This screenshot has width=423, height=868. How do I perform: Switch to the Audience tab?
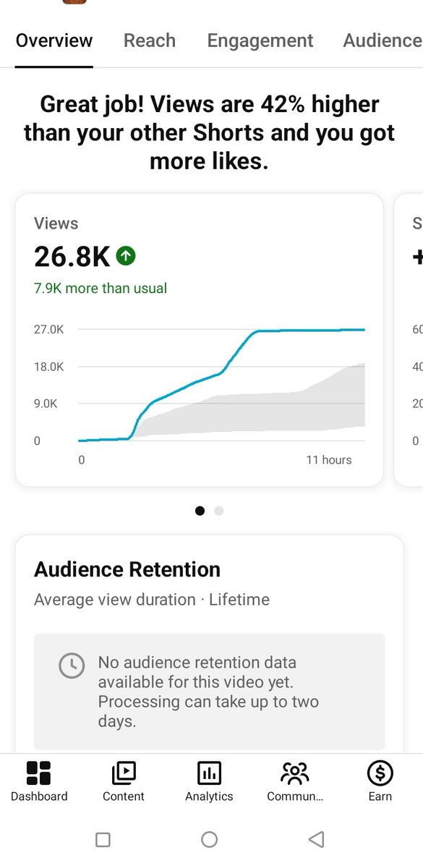[x=383, y=41]
